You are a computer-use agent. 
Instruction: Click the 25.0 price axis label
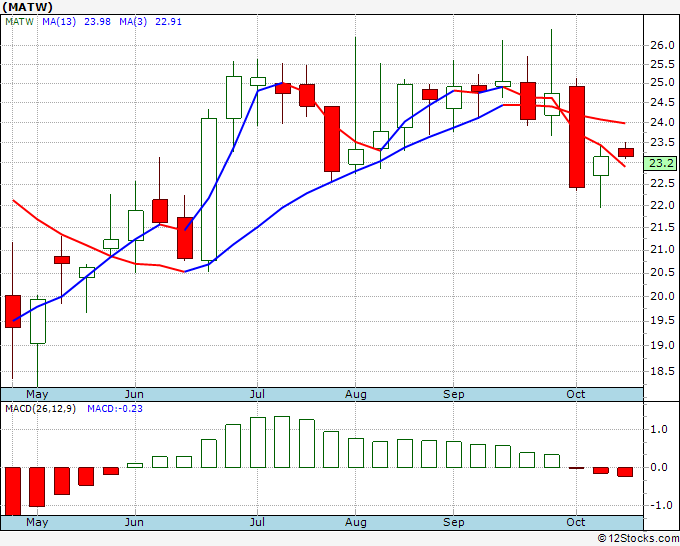pos(662,83)
